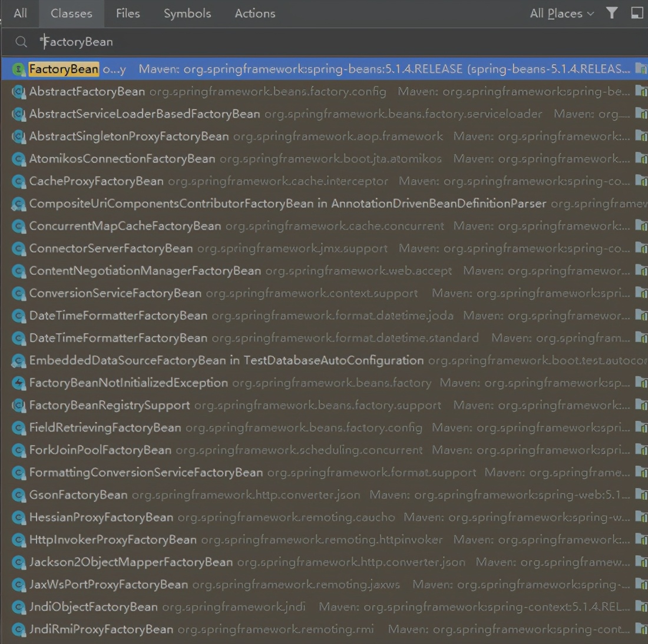
Task: Select AtomikosConnectionFactoryBean result
Action: [325, 158]
